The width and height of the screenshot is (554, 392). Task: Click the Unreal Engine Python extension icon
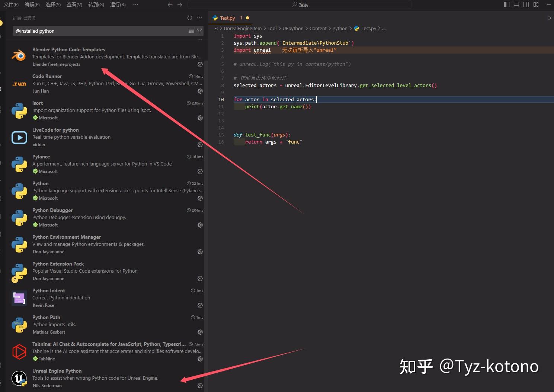click(x=19, y=378)
